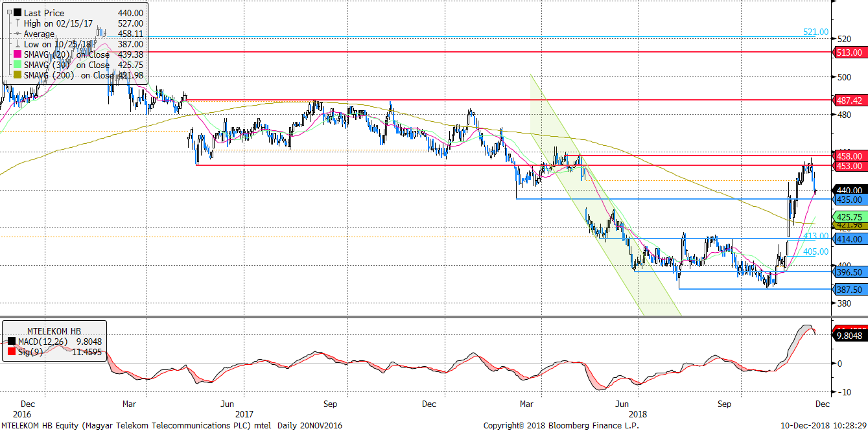868x431 pixels.
Task: Click the 500 price axis label
Action: pos(844,76)
